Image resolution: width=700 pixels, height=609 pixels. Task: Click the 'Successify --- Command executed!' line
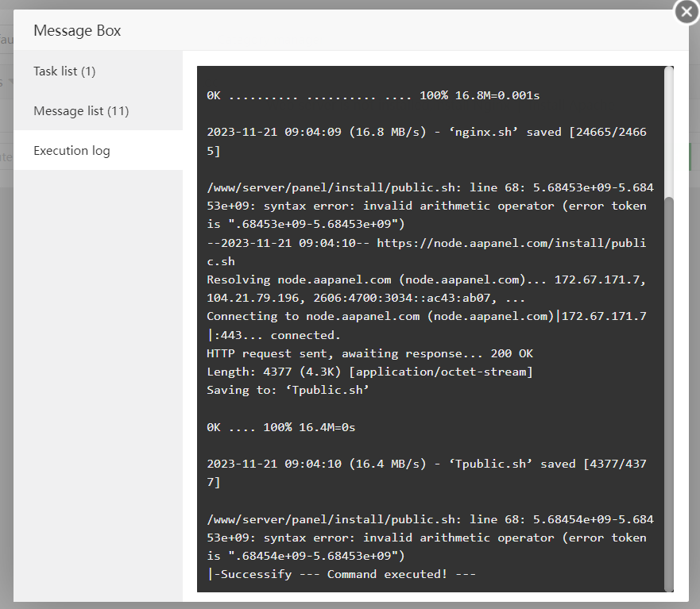pyautogui.click(x=341, y=574)
